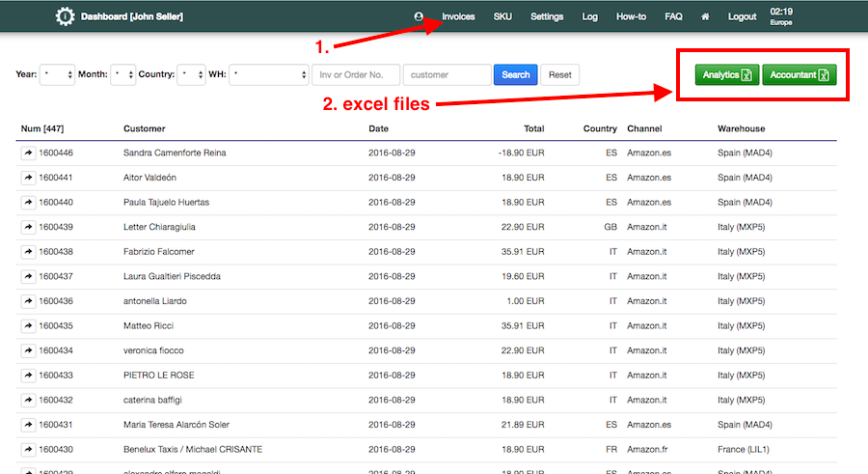Viewport: 868px width, 474px height.
Task: Expand the Year dropdown filter
Action: click(57, 74)
